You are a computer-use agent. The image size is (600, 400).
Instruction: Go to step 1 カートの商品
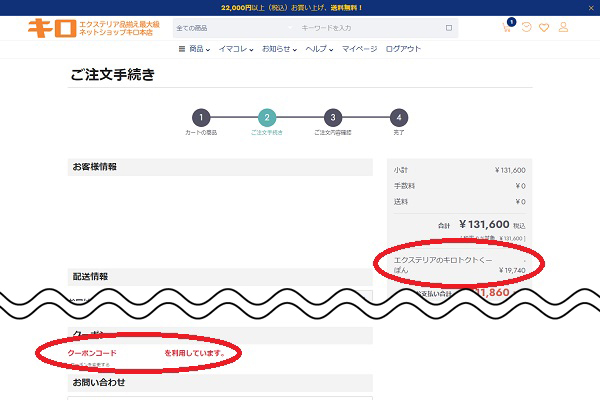(x=201, y=118)
